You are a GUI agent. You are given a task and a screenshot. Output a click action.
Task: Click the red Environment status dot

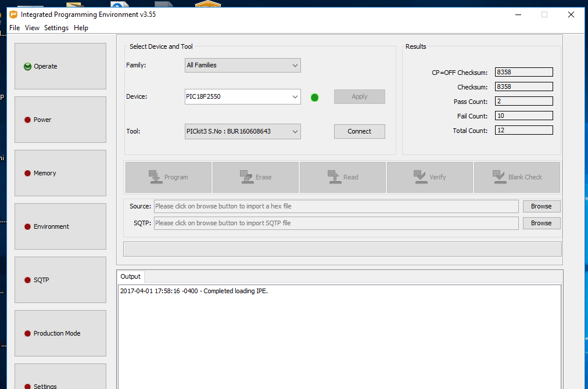(27, 227)
